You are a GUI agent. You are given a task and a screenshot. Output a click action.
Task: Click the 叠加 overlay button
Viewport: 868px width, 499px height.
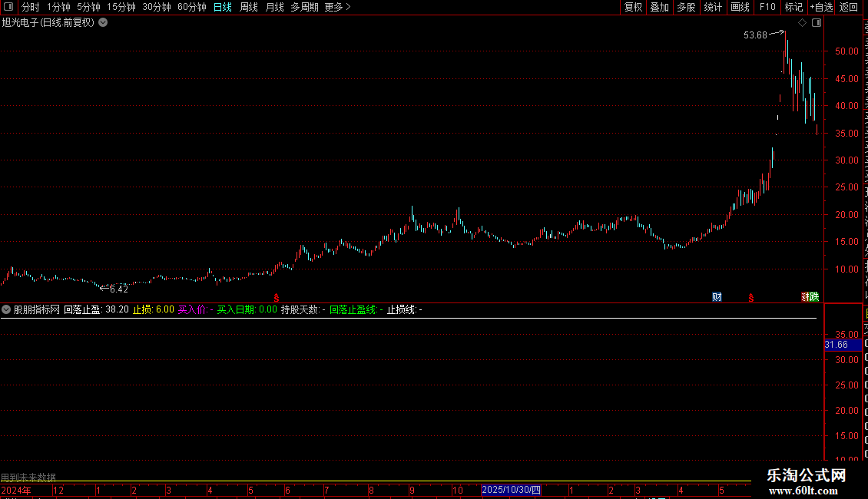660,7
